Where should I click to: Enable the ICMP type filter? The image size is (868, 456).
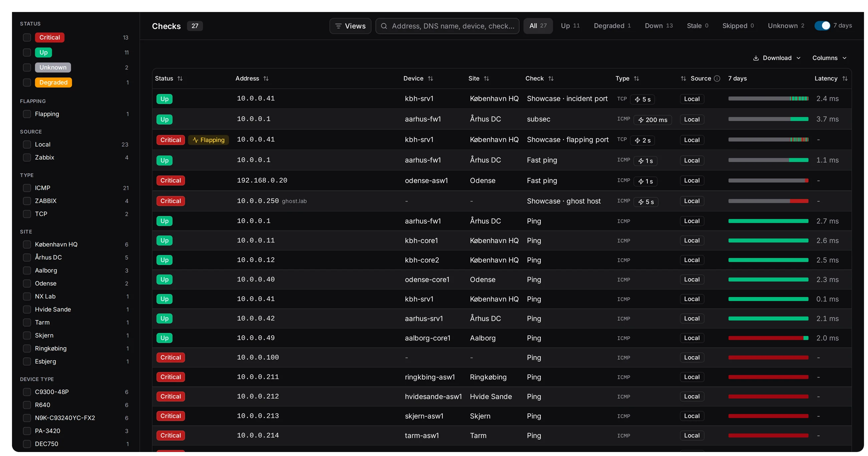(x=27, y=188)
